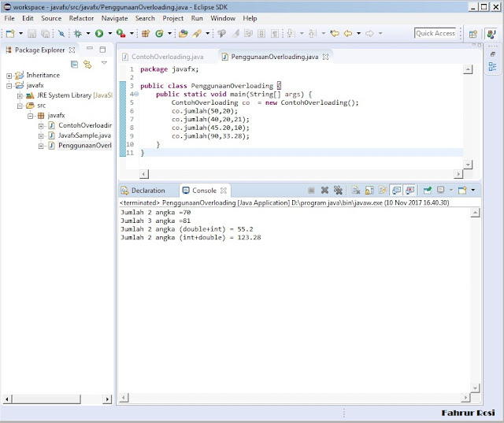This screenshot has height=423, width=504.
Task: Open the Source menu
Action: (x=51, y=18)
